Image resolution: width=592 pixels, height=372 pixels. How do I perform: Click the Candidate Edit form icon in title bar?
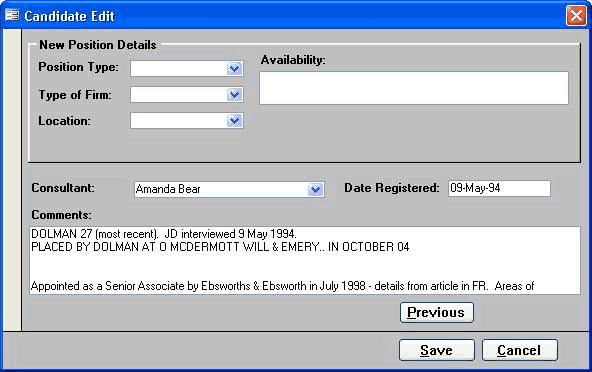click(x=12, y=15)
